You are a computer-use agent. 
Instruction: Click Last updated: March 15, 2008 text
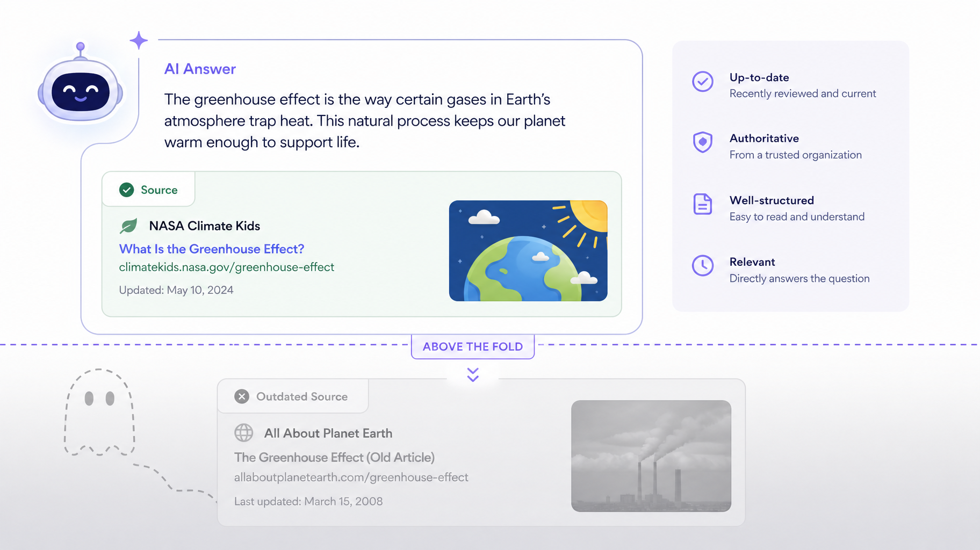click(x=308, y=502)
